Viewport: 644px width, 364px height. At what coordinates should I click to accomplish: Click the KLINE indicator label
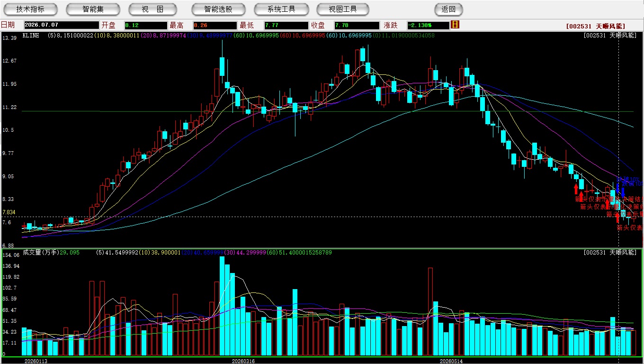(x=31, y=36)
